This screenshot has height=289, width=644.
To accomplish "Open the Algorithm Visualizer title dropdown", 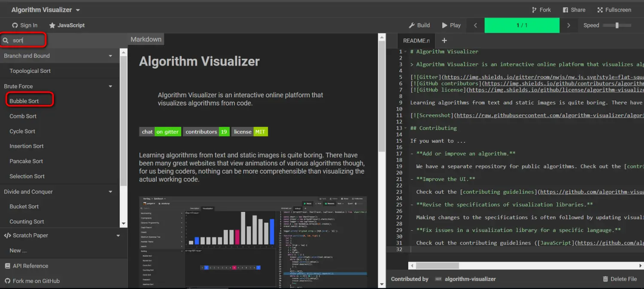I will coord(46,10).
